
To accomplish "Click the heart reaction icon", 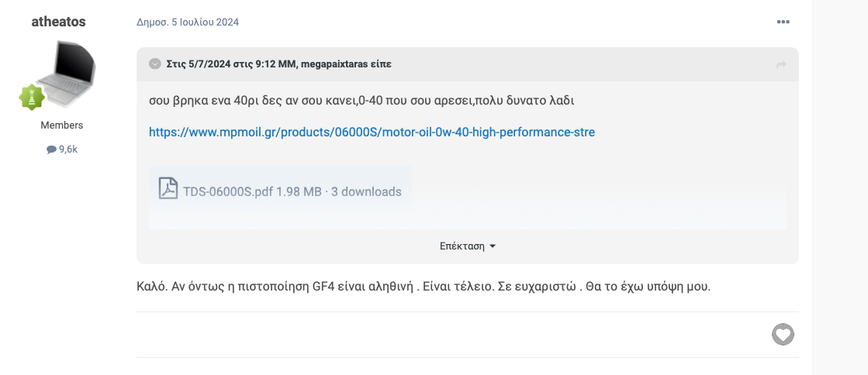I will (783, 335).
